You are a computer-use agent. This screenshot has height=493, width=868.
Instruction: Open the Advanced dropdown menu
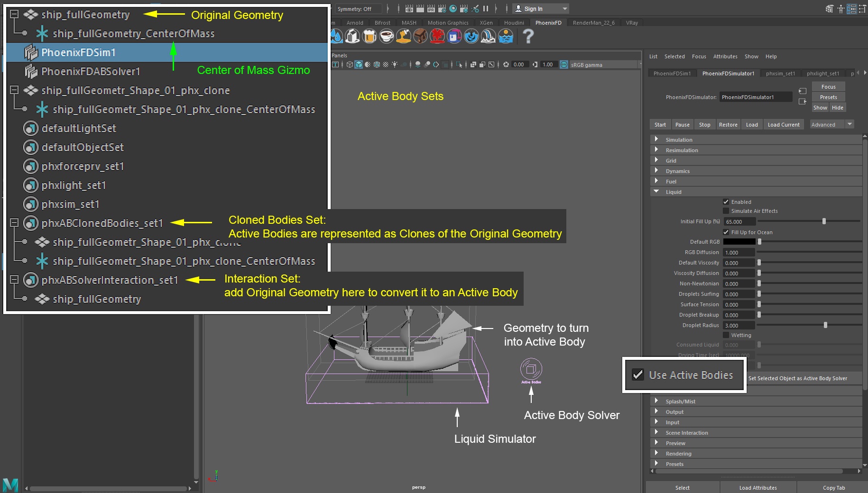832,125
